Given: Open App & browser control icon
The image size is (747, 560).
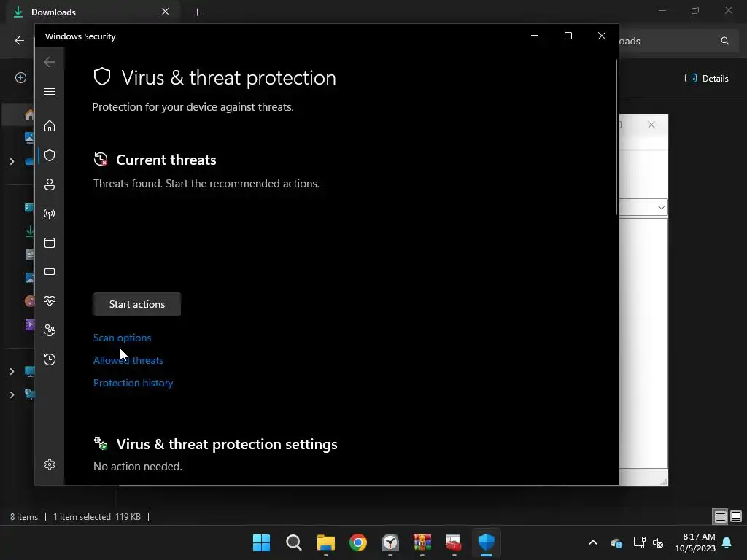Looking at the screenshot, I should [x=50, y=243].
